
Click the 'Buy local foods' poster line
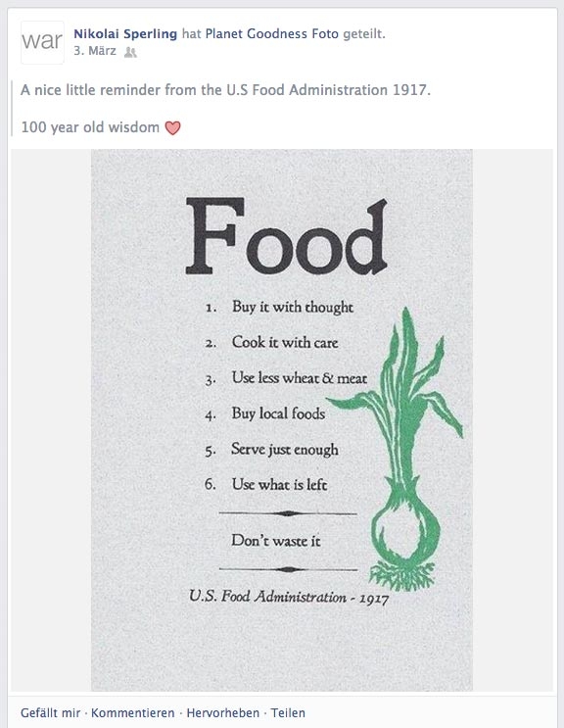tap(278, 413)
